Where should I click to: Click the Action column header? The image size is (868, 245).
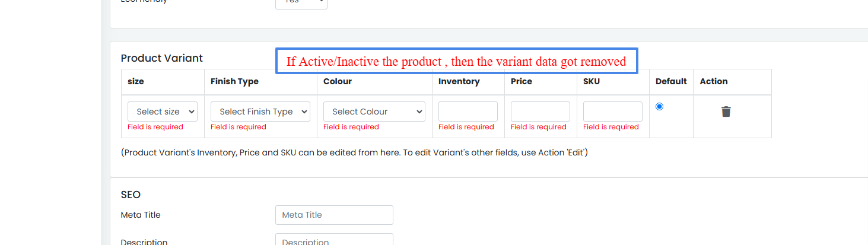pos(714,81)
